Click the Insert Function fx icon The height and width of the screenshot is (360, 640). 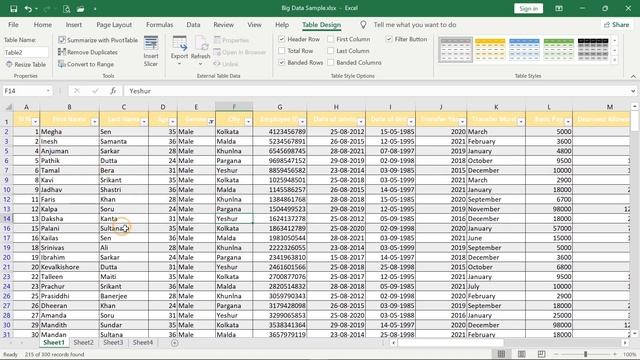tap(113, 91)
